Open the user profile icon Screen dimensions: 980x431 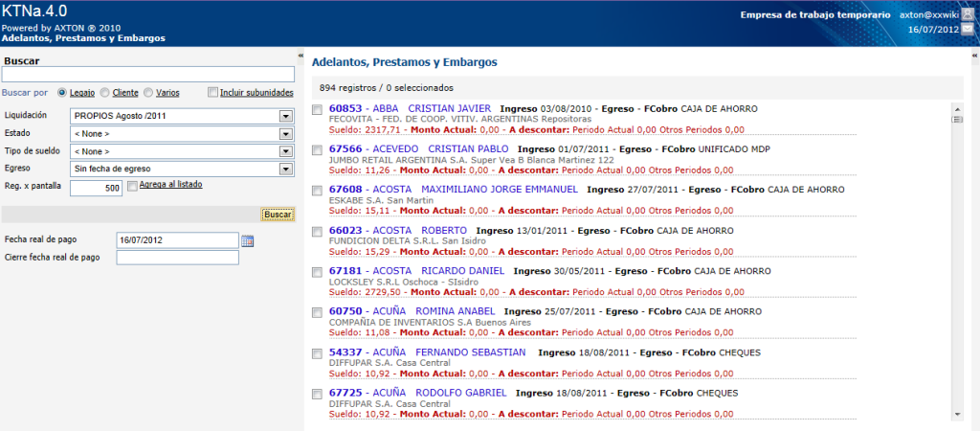point(969,15)
